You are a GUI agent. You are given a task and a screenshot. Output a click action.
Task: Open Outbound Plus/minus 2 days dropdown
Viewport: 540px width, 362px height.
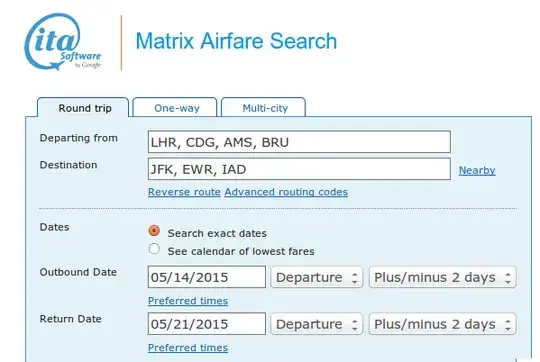point(443,277)
